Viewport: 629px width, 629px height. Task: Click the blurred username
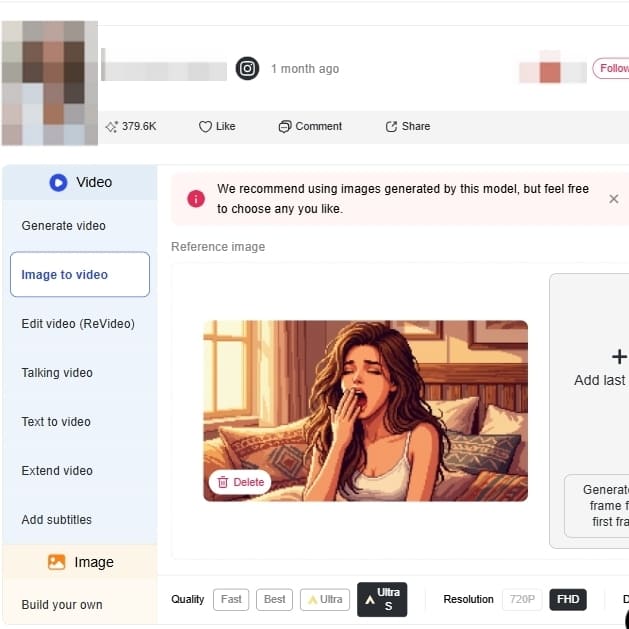(164, 70)
